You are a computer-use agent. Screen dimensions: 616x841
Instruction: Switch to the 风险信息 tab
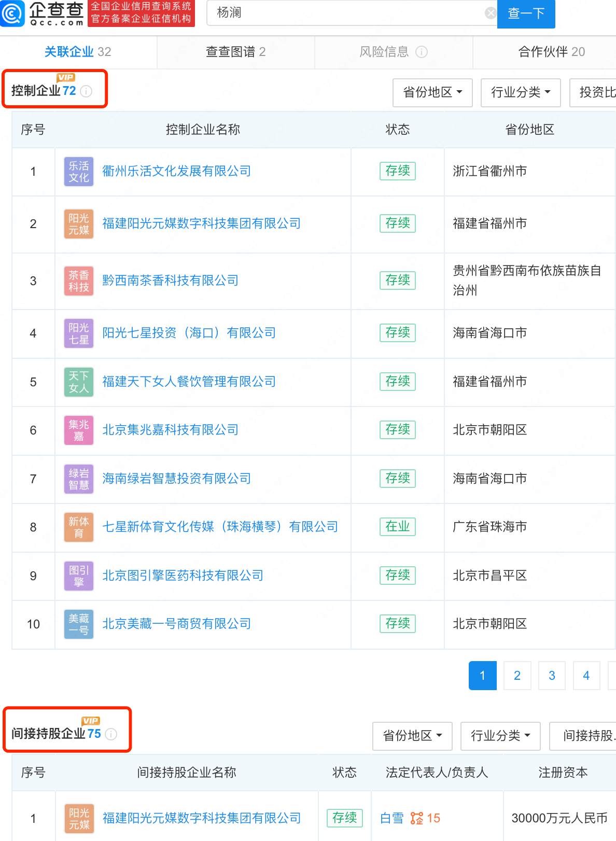[394, 52]
